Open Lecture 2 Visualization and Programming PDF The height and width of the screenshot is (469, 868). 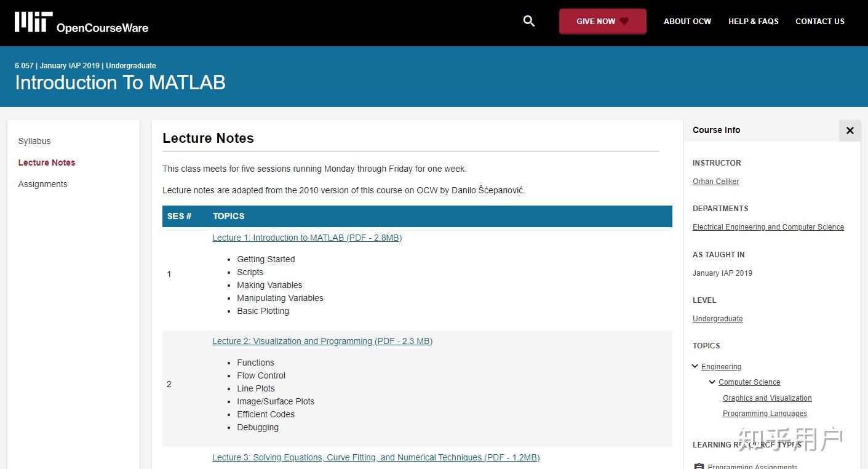pos(322,341)
